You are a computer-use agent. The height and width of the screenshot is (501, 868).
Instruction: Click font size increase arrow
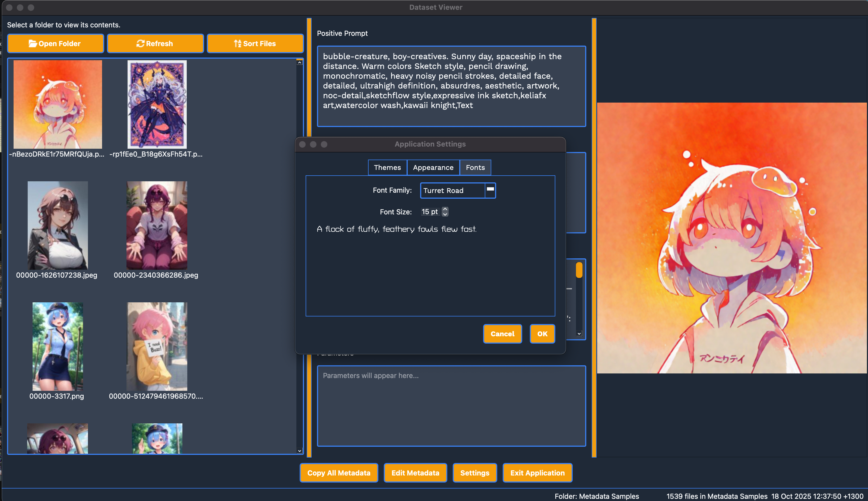(445, 209)
